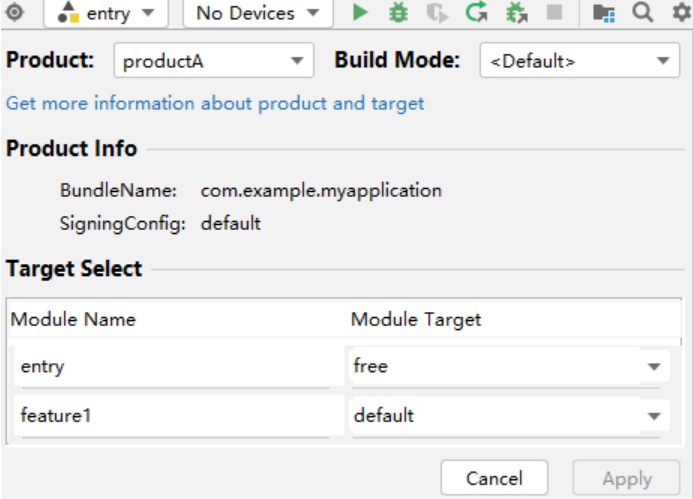Click the Apply button
Screen dimensions: 693x499
(626, 478)
